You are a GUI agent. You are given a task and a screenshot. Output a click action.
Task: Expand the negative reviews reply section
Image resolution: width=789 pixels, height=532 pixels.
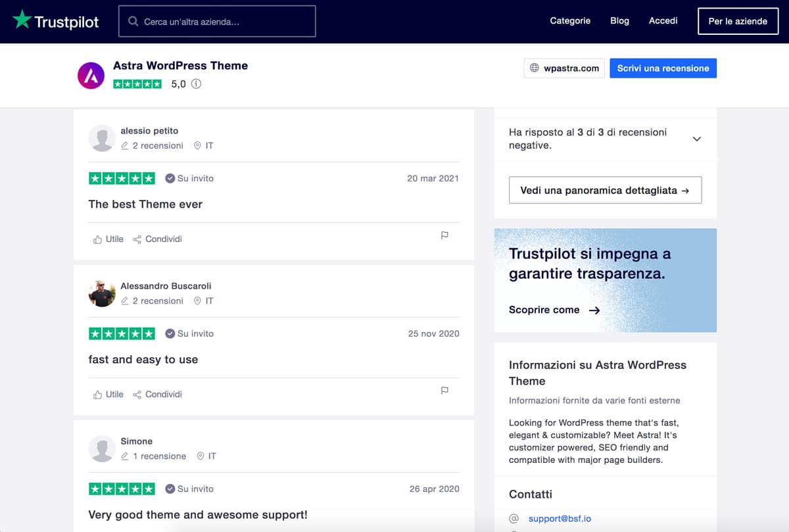(697, 139)
